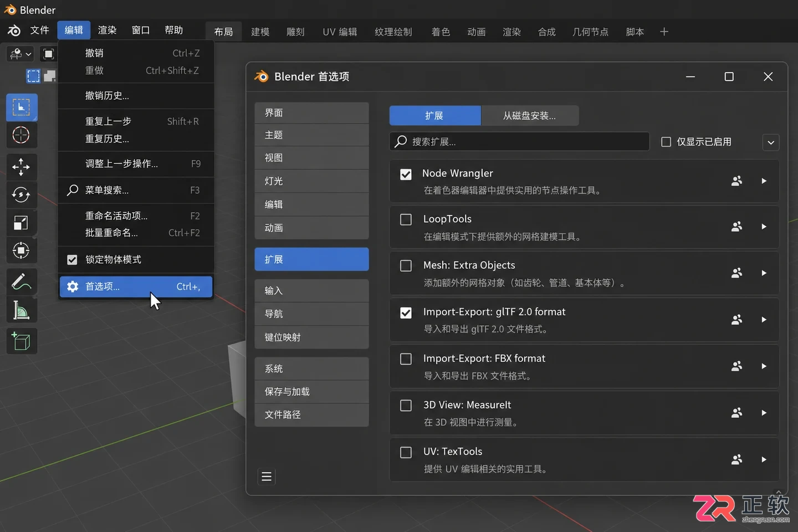
Task: Select the 扩展 tab button in preferences
Action: [434, 116]
